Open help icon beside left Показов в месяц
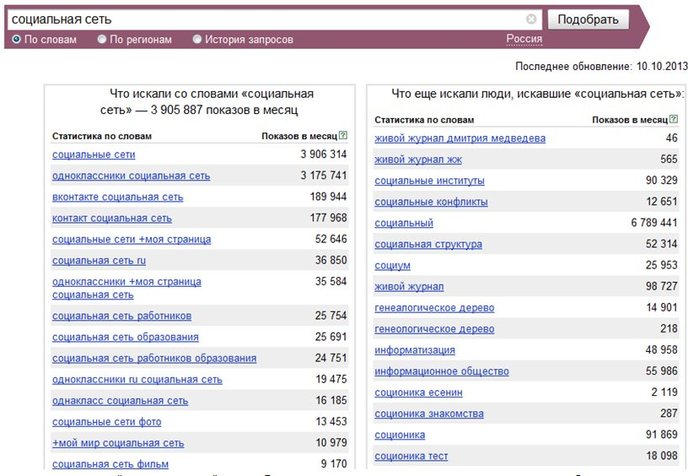Image resolution: width=688 pixels, height=476 pixels. pyautogui.click(x=343, y=136)
